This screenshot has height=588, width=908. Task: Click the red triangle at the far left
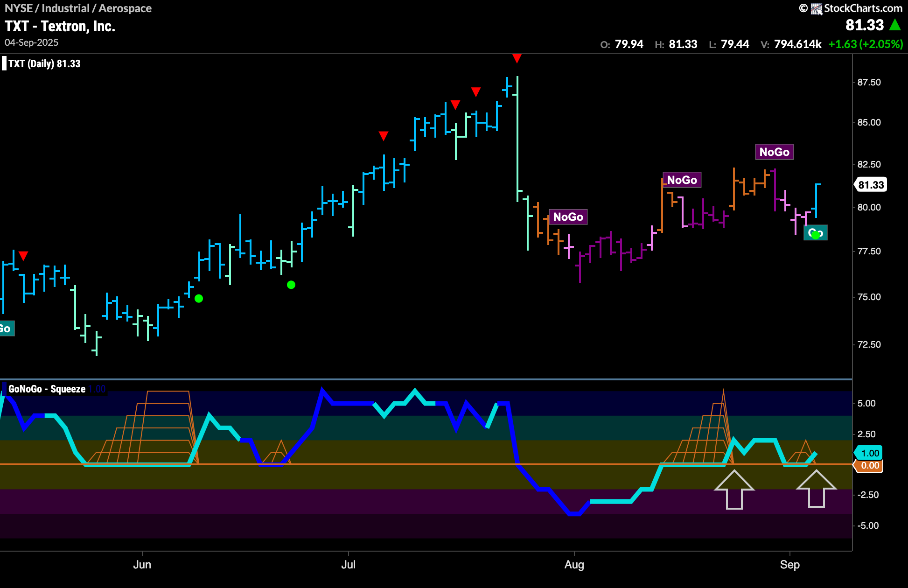pyautogui.click(x=23, y=256)
